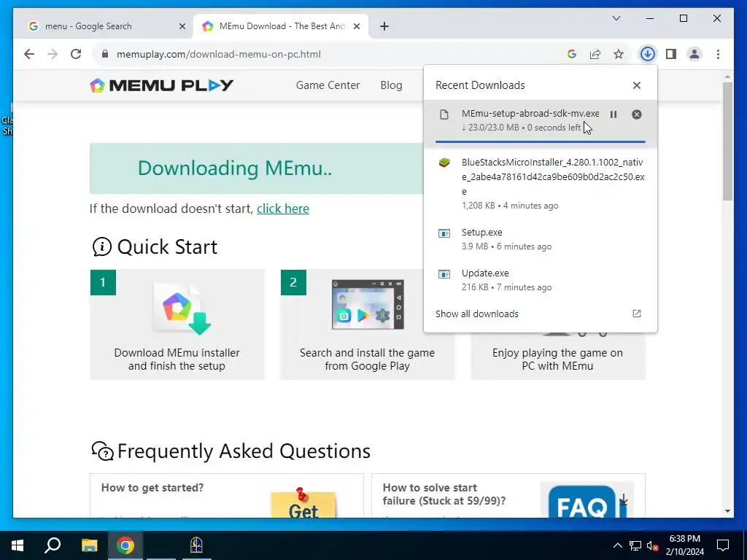
Task: Close the MEmu Download tab
Action: point(356,27)
